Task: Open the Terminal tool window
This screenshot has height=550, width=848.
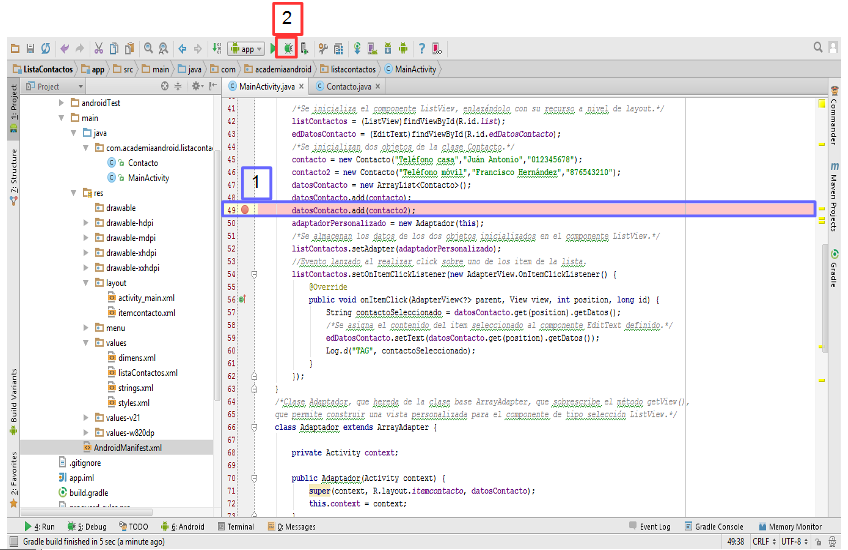Action: point(236,527)
